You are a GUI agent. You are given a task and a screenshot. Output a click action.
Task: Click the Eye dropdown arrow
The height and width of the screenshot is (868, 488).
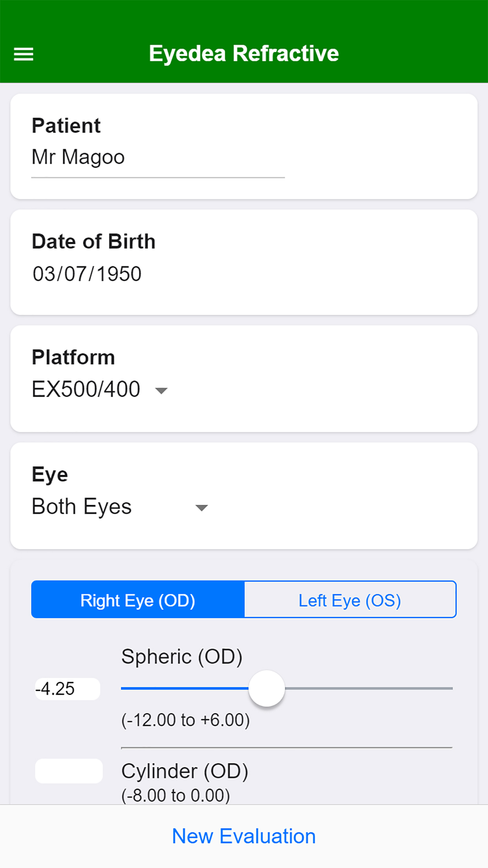click(202, 508)
